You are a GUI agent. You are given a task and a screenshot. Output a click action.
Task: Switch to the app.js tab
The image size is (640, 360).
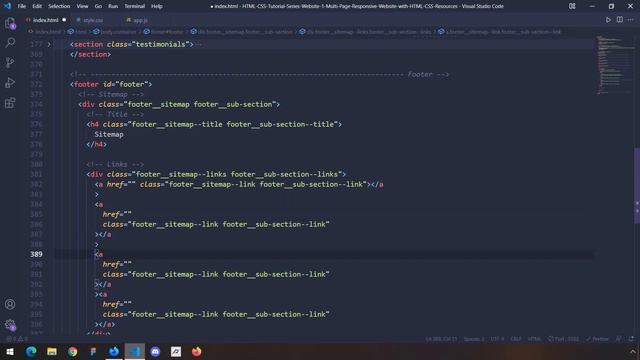(x=140, y=20)
